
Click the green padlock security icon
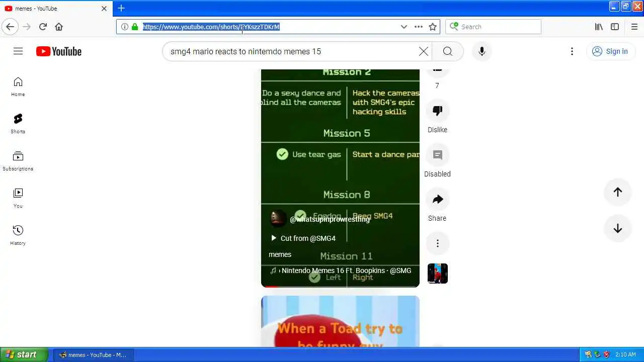point(135,27)
